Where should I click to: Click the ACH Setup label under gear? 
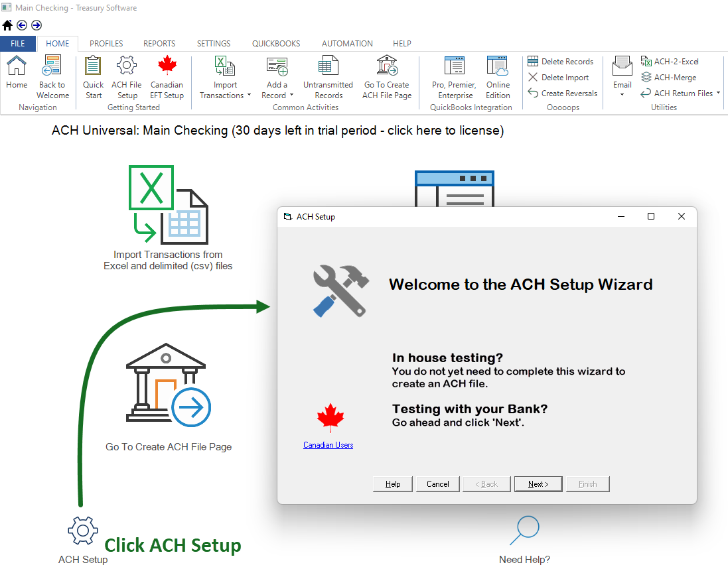pyautogui.click(x=83, y=560)
